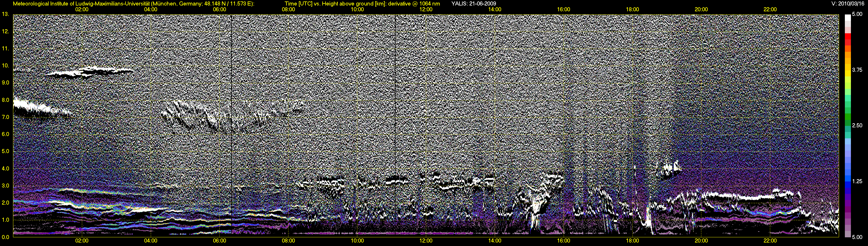Click the 12:00 label on the bottom time axis
This screenshot has width=868, height=246.
pos(426,241)
